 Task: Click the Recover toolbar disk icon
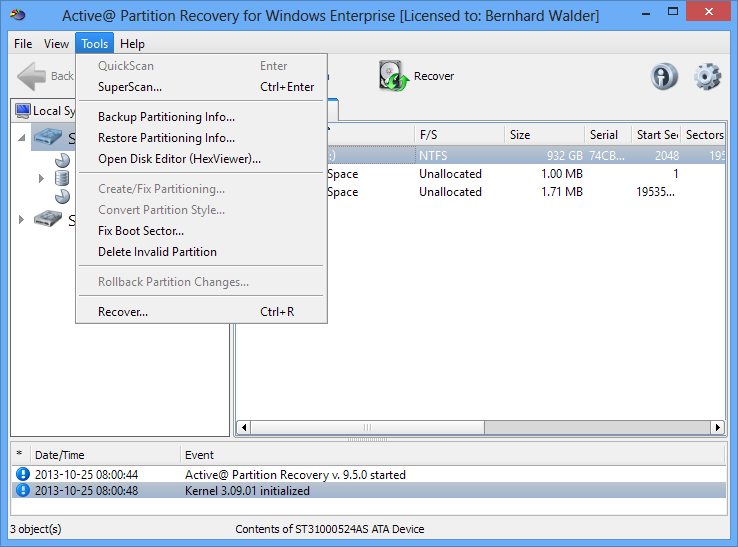tap(393, 76)
